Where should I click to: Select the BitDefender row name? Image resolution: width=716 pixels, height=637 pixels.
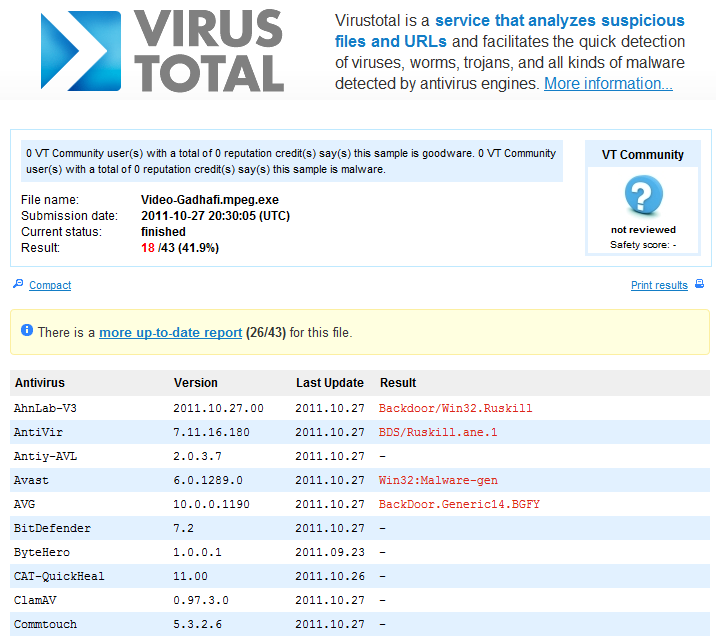click(52, 528)
